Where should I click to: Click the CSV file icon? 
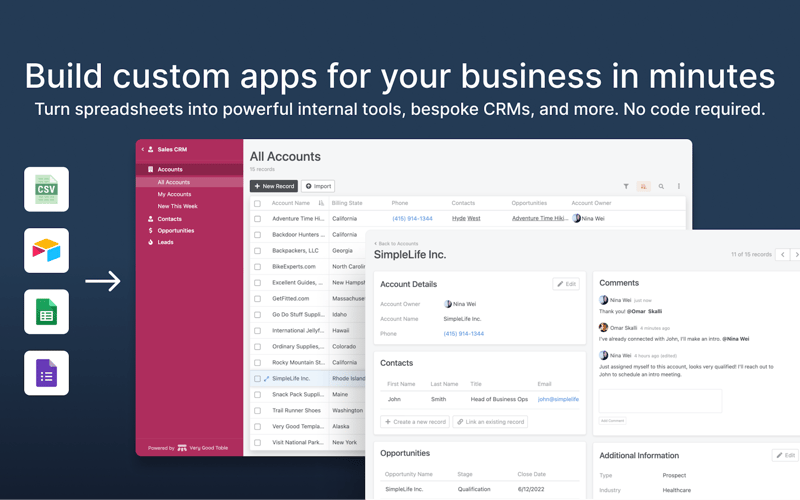(x=46, y=189)
